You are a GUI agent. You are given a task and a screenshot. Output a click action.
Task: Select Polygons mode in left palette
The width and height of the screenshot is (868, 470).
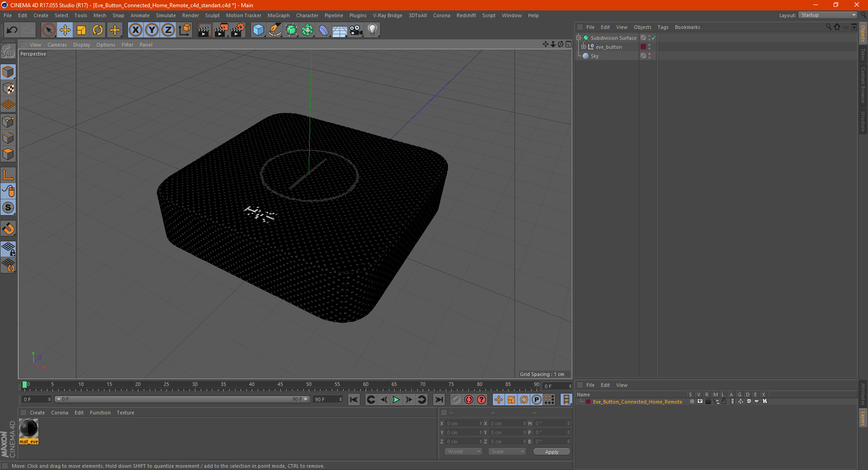(9, 154)
